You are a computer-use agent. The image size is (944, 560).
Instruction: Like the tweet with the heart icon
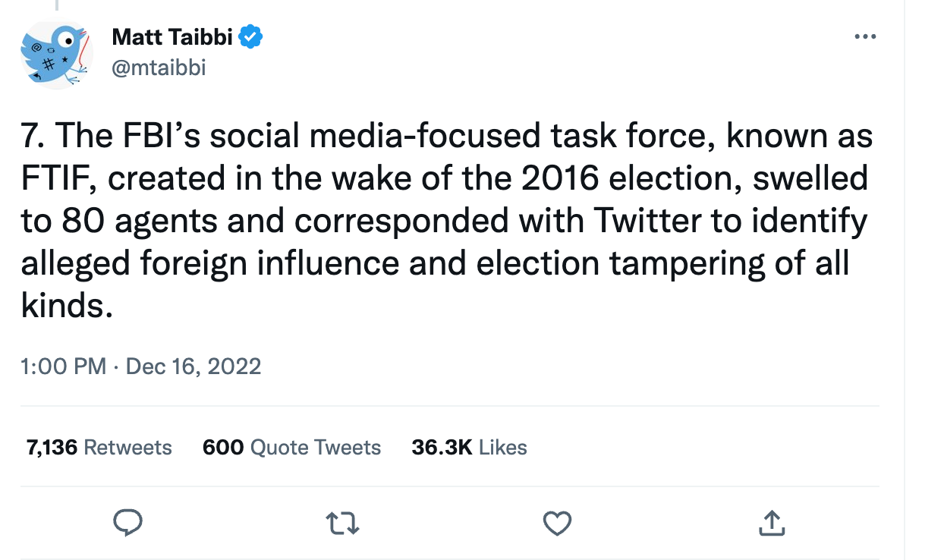click(x=558, y=522)
